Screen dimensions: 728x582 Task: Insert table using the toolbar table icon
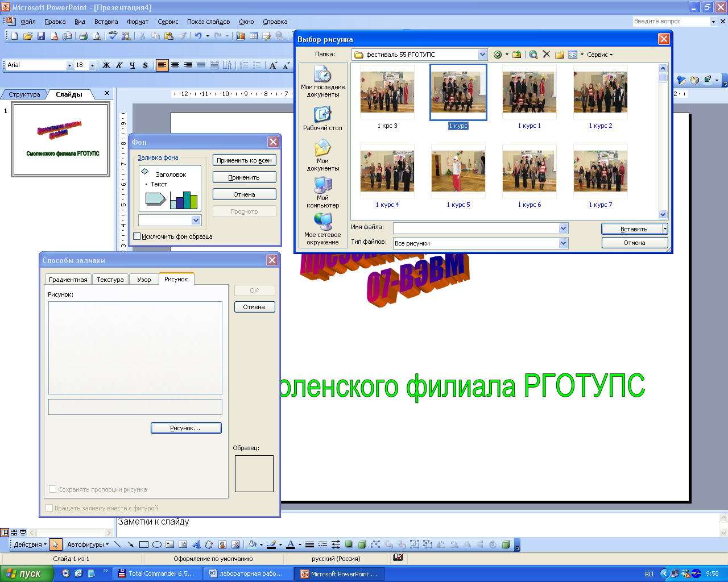(x=254, y=36)
